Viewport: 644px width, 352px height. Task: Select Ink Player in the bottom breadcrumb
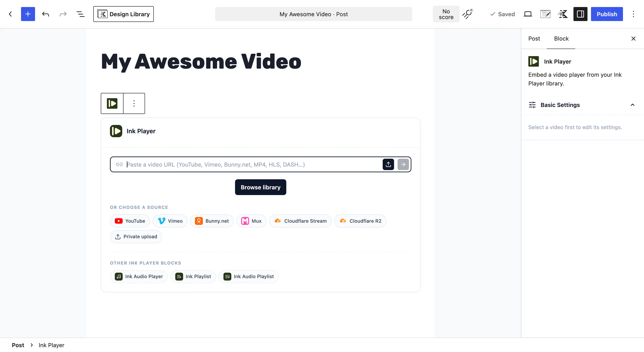click(x=51, y=345)
